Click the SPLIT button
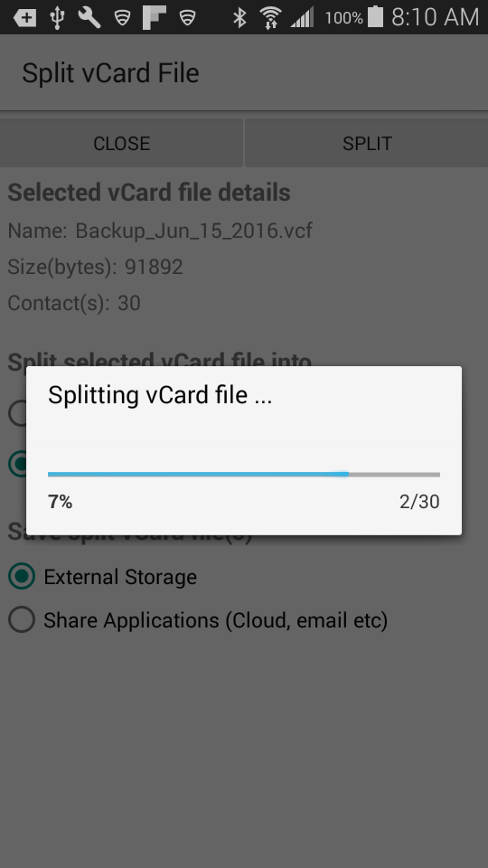The image size is (488, 868). [x=367, y=143]
